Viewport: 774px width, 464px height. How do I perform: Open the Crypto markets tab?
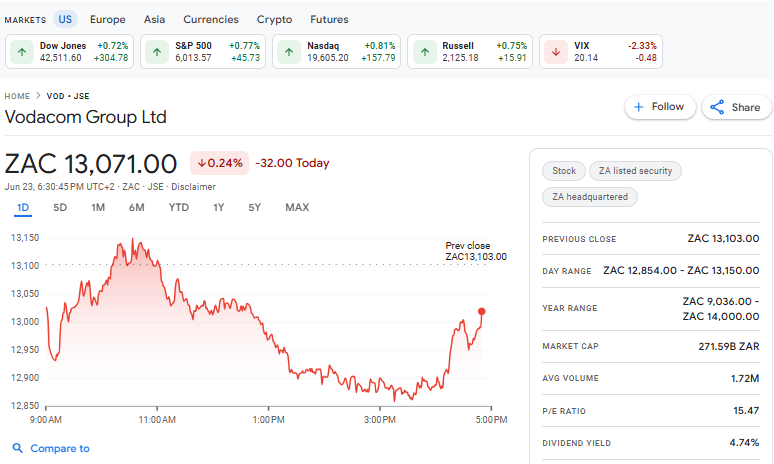click(274, 19)
